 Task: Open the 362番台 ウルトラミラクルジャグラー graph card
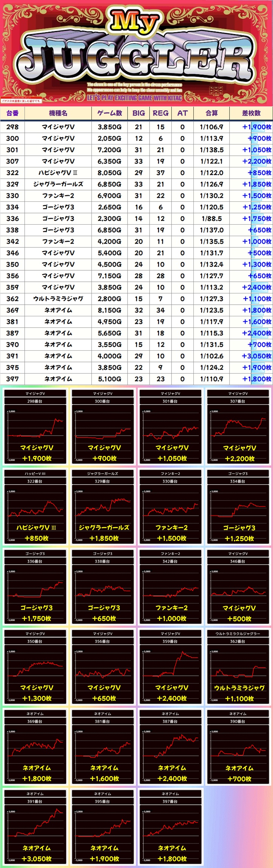pyautogui.click(x=238, y=666)
